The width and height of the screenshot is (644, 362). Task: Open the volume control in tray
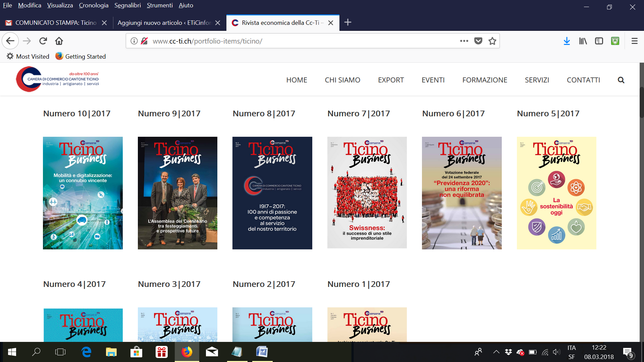(556, 352)
